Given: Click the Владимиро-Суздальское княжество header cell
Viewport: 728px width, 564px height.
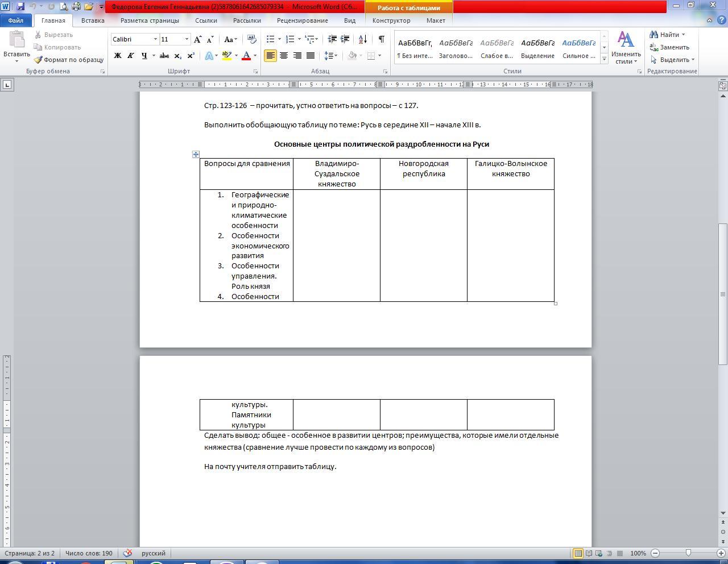Looking at the screenshot, I should click(337, 174).
